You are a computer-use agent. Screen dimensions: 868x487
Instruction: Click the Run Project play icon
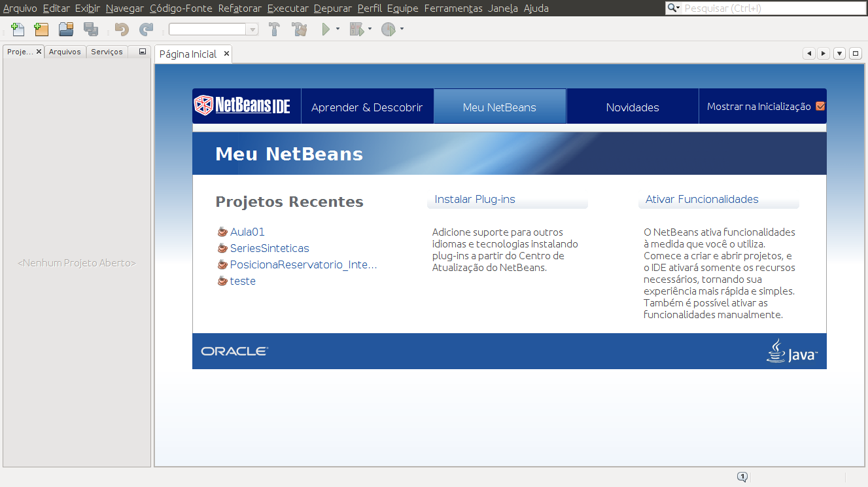pos(326,29)
